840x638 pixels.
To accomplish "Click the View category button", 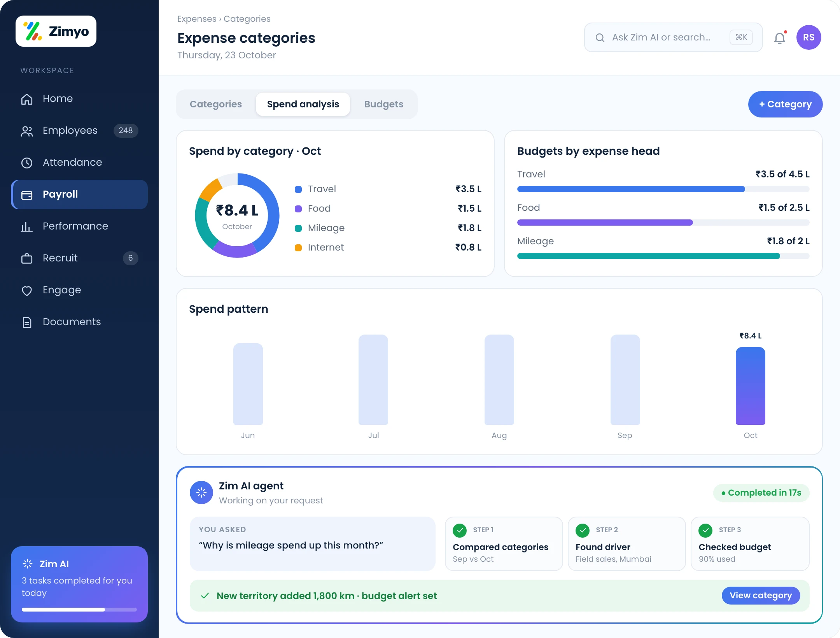I will (761, 596).
